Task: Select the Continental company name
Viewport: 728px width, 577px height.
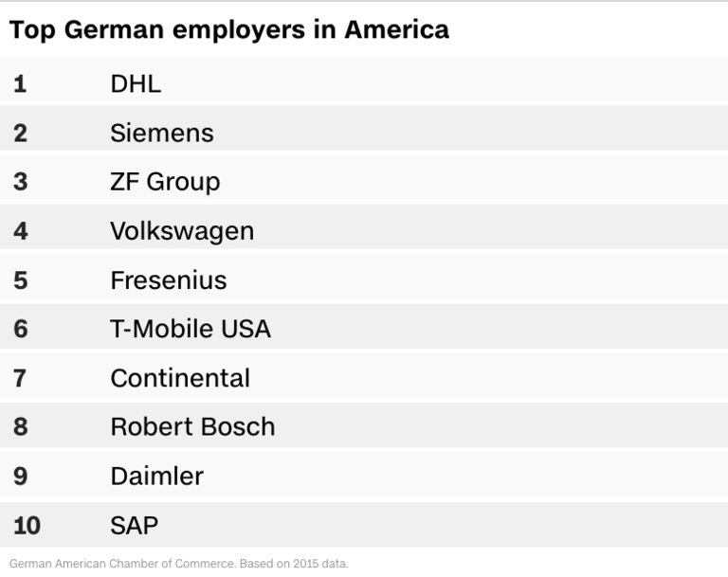Action: pyautogui.click(x=180, y=378)
